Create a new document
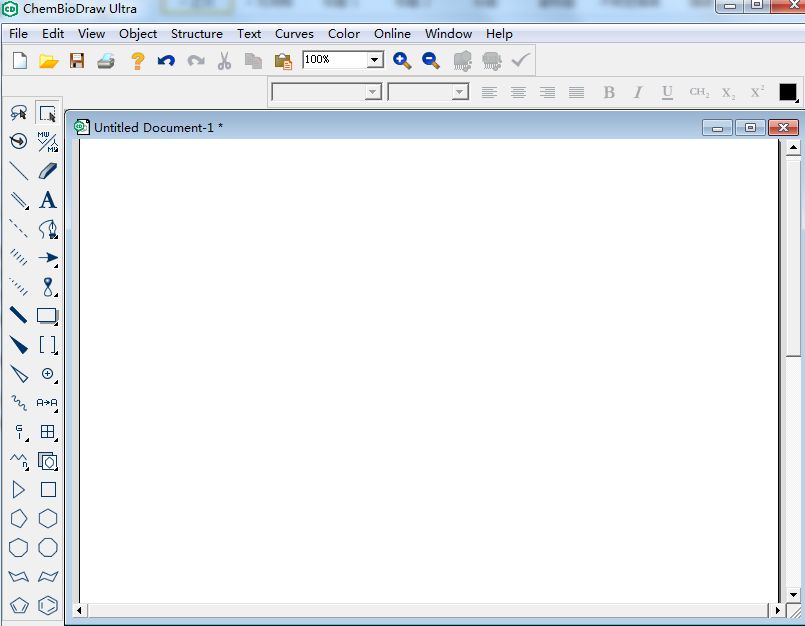This screenshot has height=626, width=805. coord(20,61)
